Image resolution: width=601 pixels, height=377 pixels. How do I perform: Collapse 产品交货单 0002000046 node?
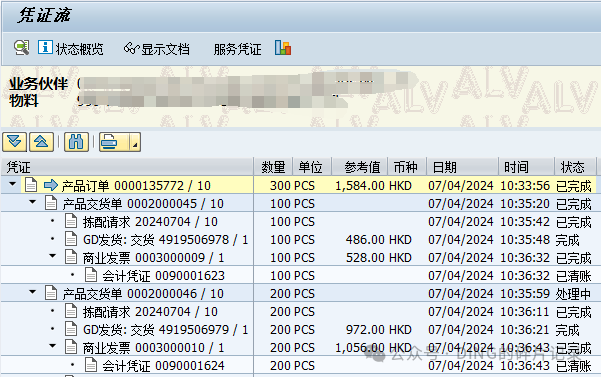click(33, 292)
